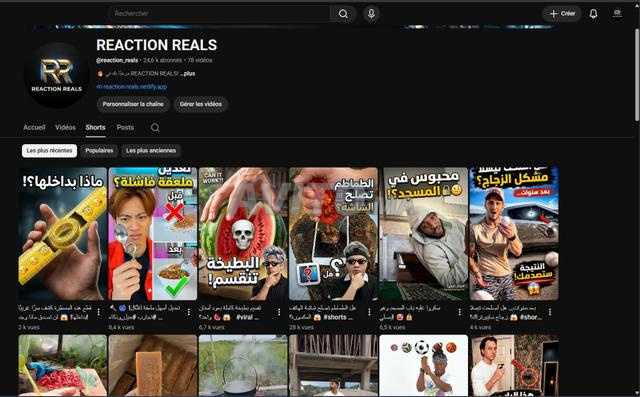
Task: Select Les plus anciennes filter chip
Action: (x=151, y=151)
